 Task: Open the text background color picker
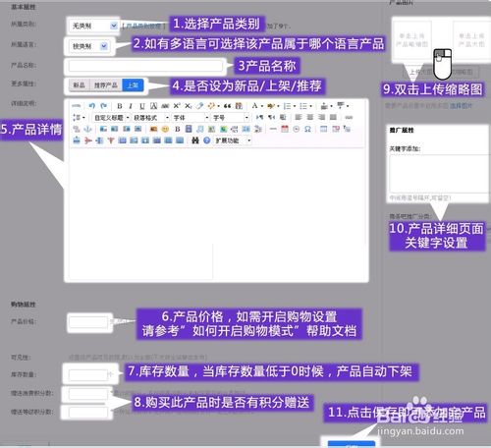coord(271,106)
